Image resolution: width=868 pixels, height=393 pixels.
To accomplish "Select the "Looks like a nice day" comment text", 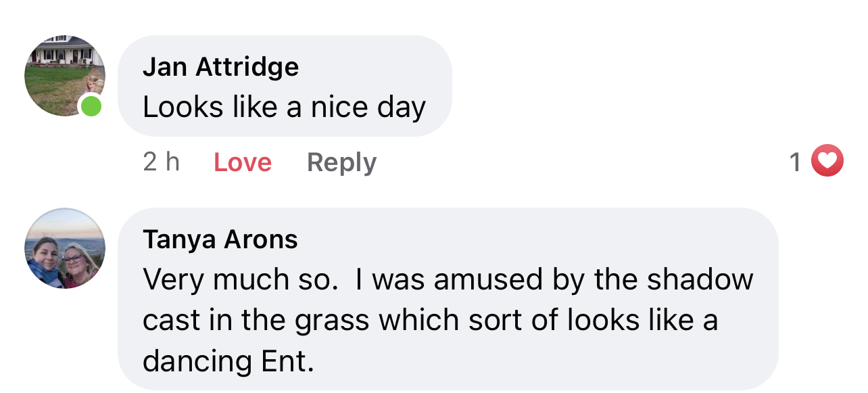I will pyautogui.click(x=284, y=107).
